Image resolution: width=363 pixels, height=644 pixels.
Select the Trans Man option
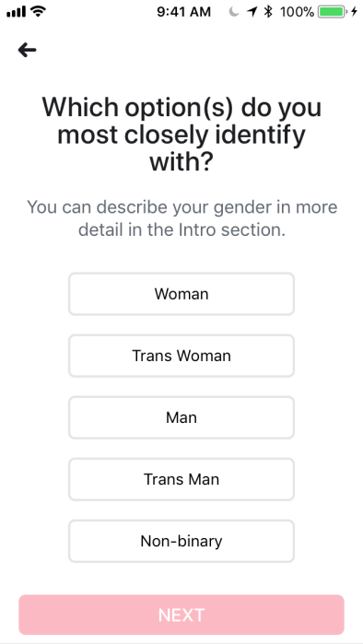pyautogui.click(x=181, y=479)
